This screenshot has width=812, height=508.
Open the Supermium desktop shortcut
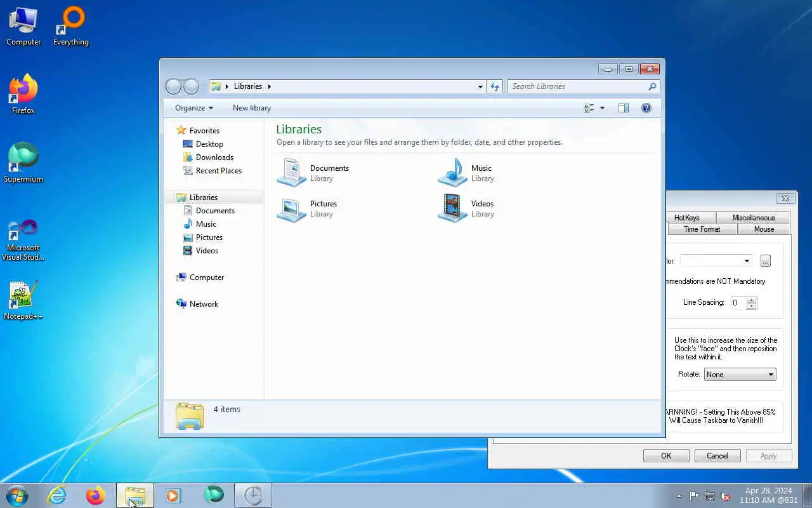pos(23,163)
